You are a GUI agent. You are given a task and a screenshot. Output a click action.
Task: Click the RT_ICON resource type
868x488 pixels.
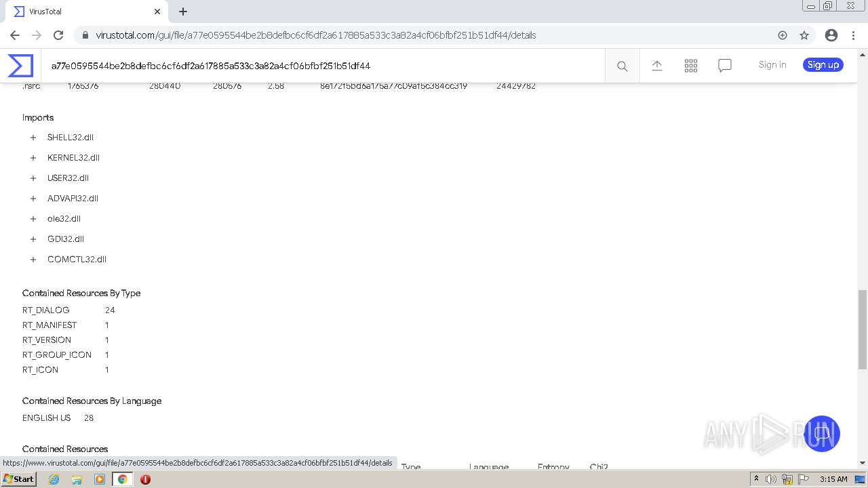click(x=40, y=369)
